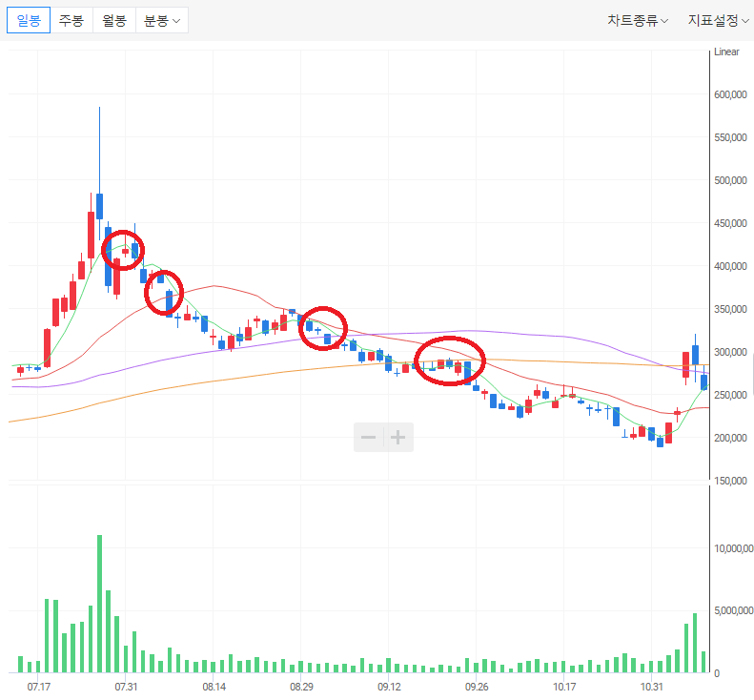Switch to the 월봉 monthly chart tab

(x=114, y=20)
